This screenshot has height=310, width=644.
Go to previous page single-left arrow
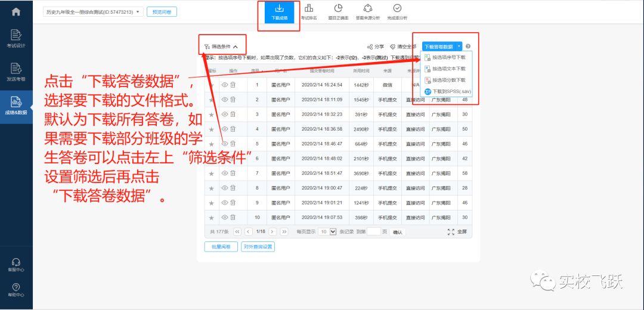click(x=249, y=231)
